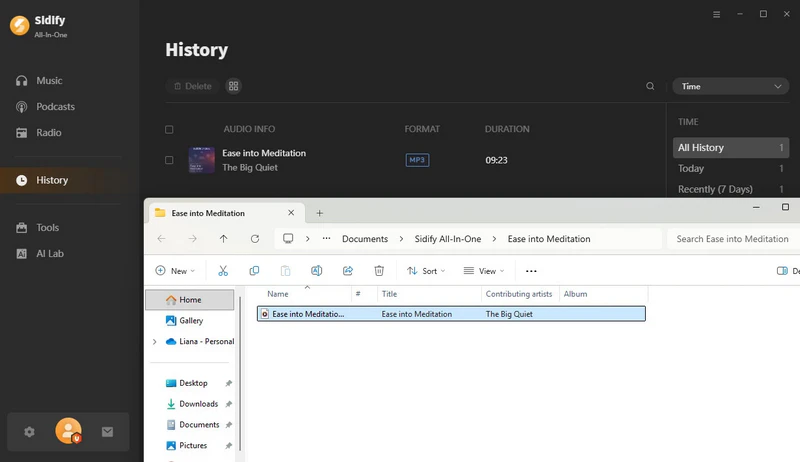The width and height of the screenshot is (800, 462).
Task: Open Tools in Sidify sidebar
Action: 38,227
